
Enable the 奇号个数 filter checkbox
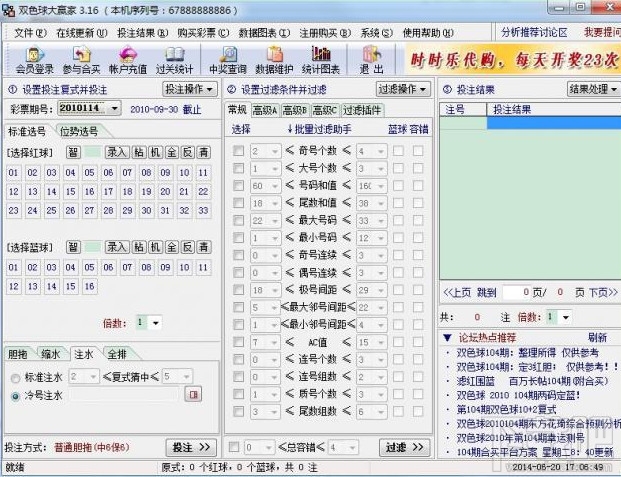pyautogui.click(x=238, y=151)
